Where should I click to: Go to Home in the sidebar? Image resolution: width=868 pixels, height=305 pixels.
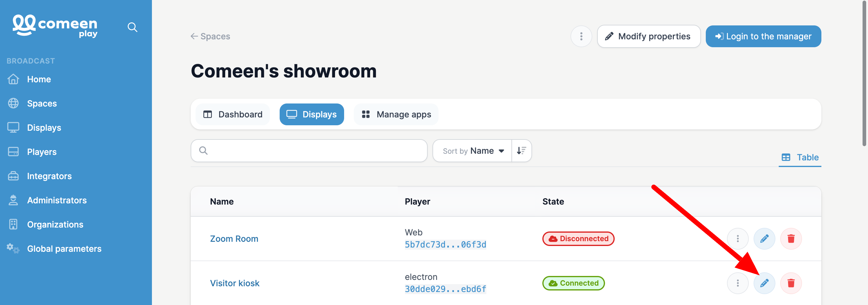(x=39, y=79)
